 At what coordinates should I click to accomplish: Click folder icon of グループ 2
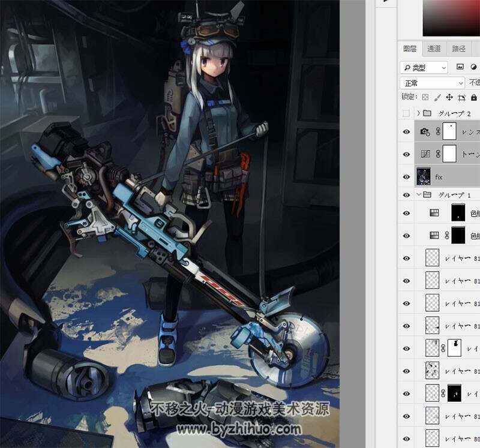click(427, 113)
